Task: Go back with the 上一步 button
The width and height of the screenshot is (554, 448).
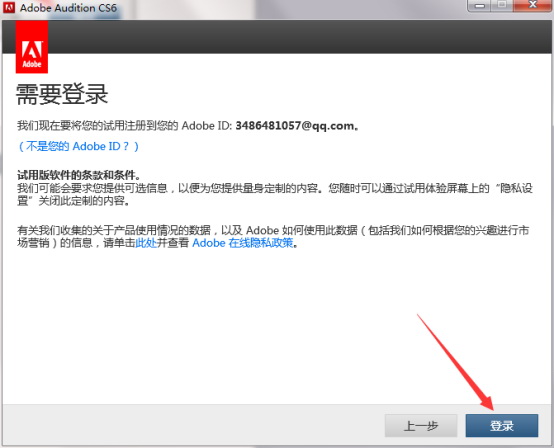Action: 421,425
